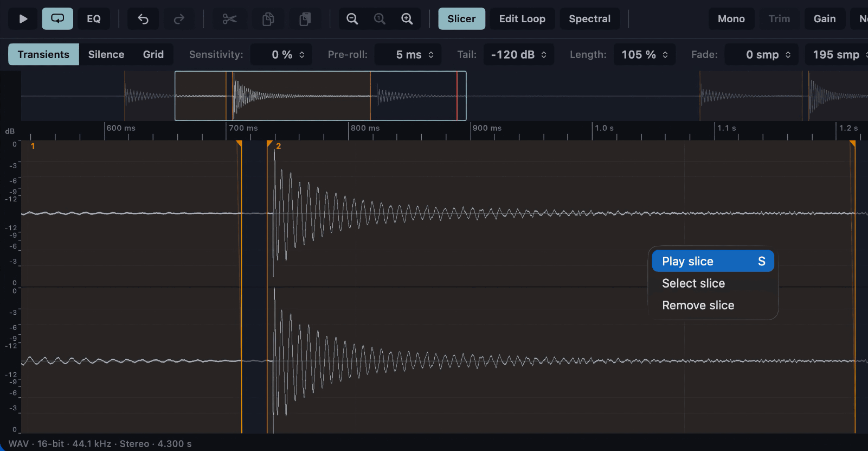Choose Select slice from context menu
Viewport: 868px width, 451px height.
[x=713, y=283]
